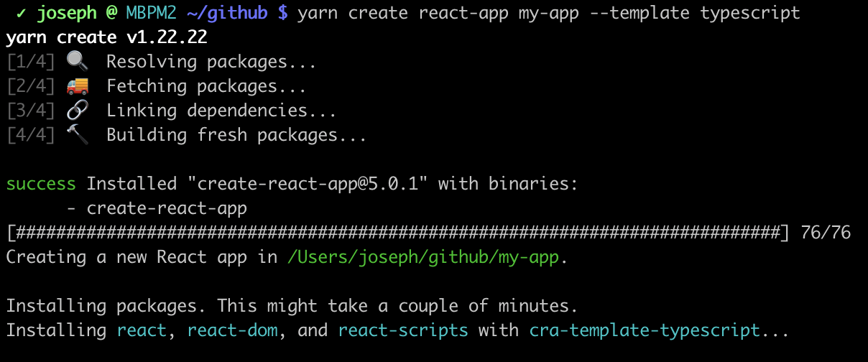Open the /Users/joseph/github/my-app path
The image size is (868, 362).
click(x=423, y=257)
